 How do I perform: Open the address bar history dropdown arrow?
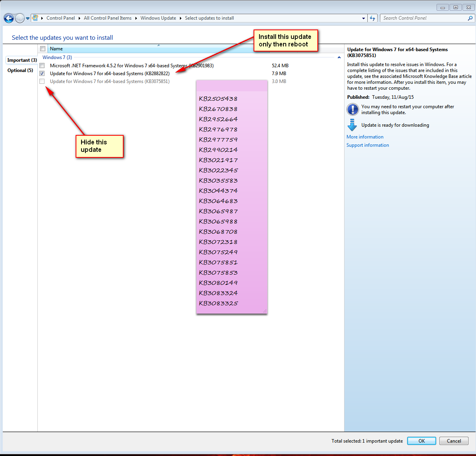tap(363, 18)
